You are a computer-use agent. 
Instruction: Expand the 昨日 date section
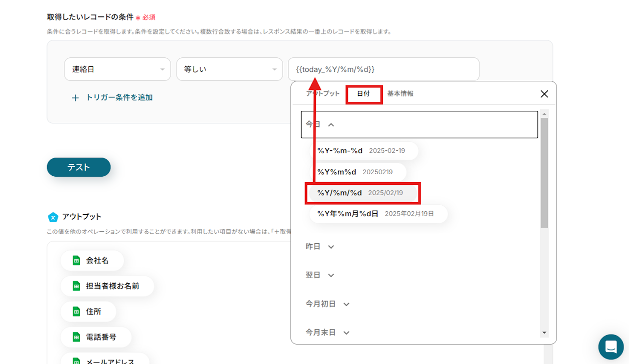(320, 247)
